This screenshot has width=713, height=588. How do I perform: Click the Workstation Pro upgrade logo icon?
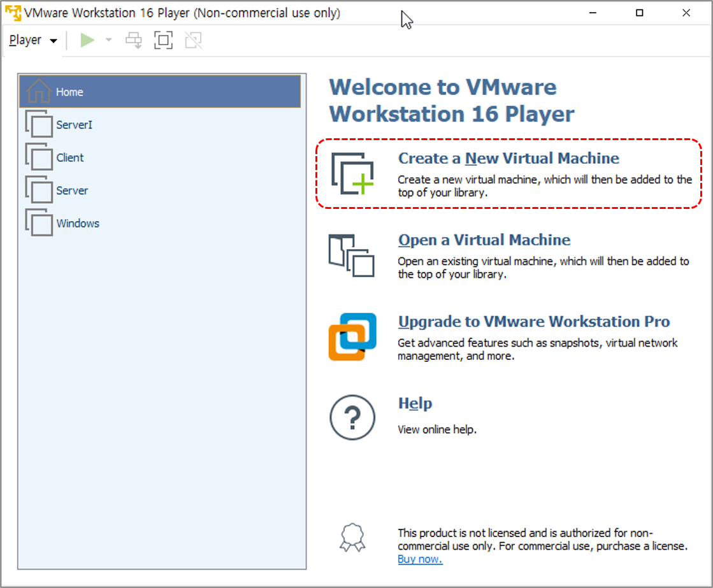coord(352,336)
